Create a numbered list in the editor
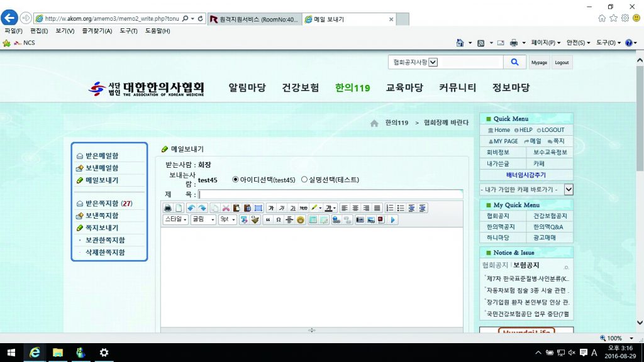644x362 pixels. coord(389,208)
